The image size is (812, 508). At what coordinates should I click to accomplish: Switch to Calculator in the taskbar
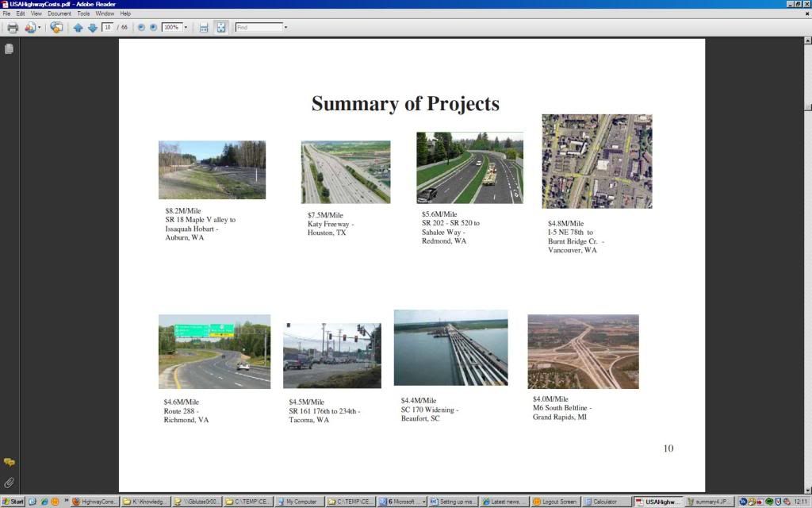click(607, 502)
